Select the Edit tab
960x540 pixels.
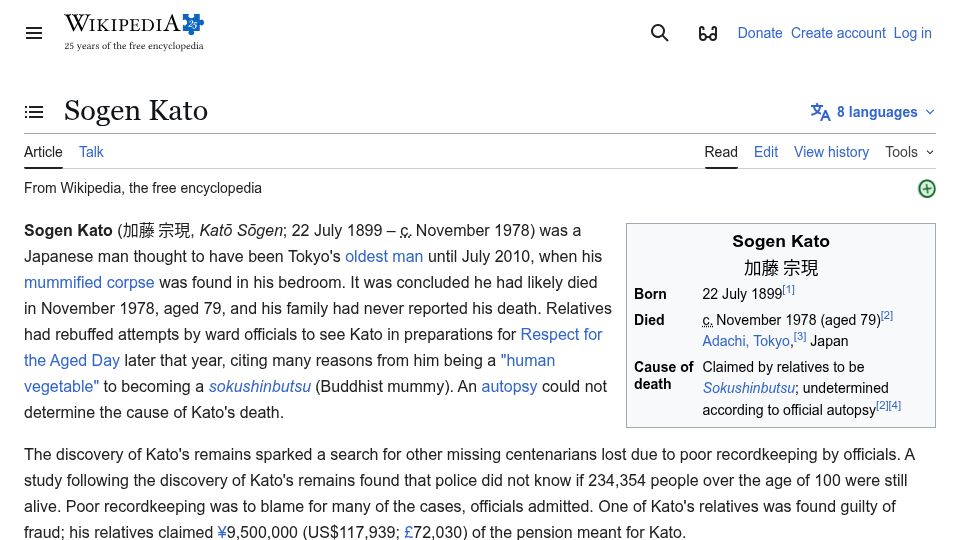(x=766, y=152)
